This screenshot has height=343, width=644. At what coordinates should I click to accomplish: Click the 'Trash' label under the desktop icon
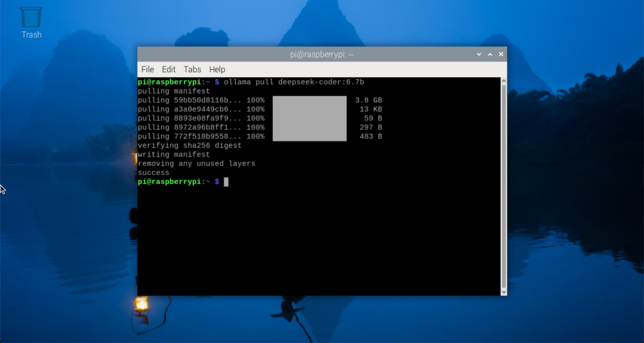click(x=31, y=35)
